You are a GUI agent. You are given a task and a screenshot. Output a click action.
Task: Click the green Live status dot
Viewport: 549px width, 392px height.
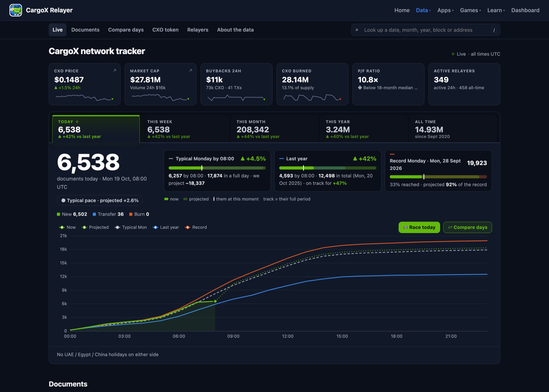[x=453, y=54]
